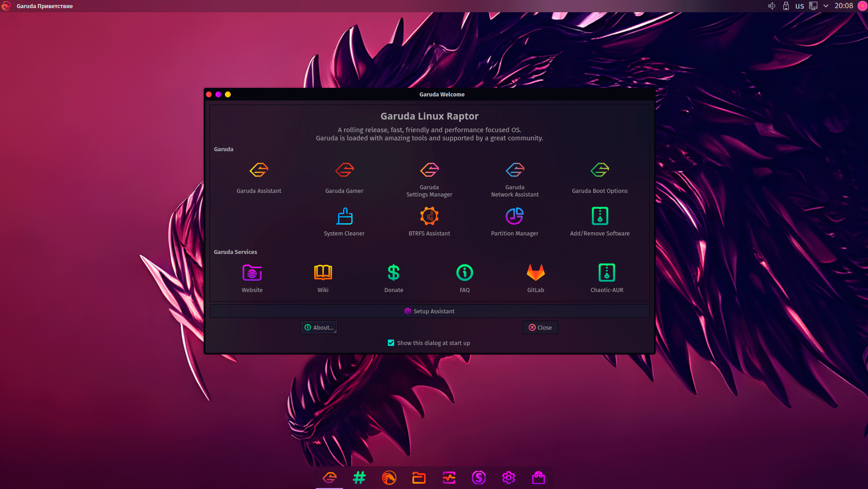Viewport: 868px width, 489px height.
Task: Uncheck Show this dialog at start up
Action: point(391,343)
